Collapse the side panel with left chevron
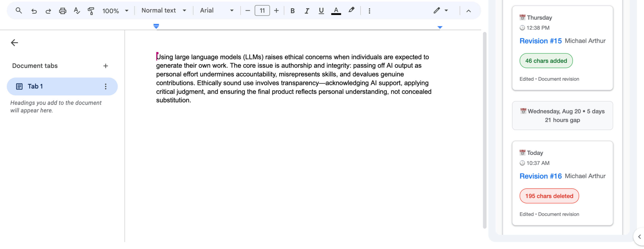Image resolution: width=644 pixels, height=249 pixels. [639, 237]
